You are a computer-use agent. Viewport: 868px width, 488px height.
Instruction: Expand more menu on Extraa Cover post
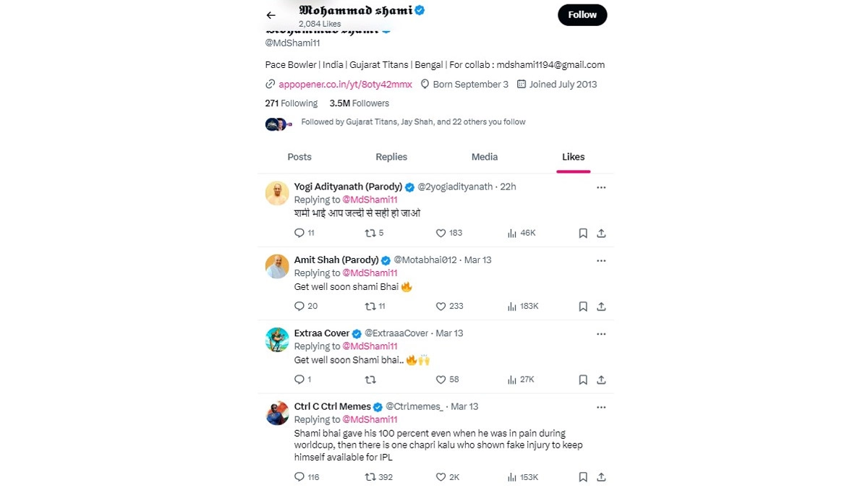[601, 334]
